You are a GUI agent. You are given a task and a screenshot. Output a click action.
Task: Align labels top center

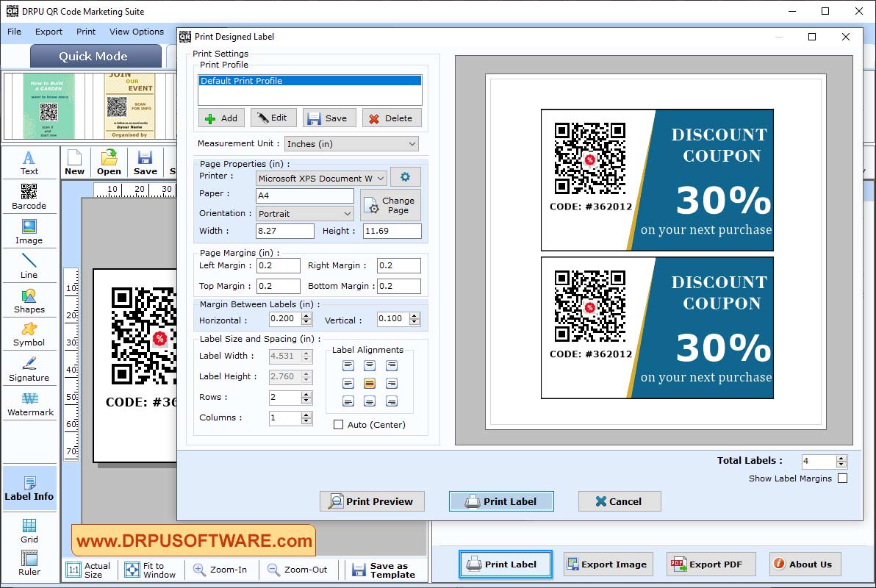tap(369, 365)
